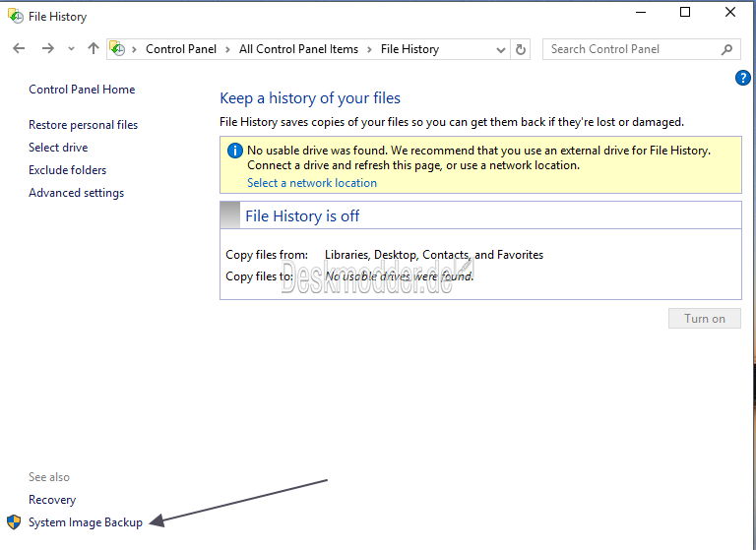The image size is (756, 550).
Task: Click 'Libraries, Desktop, Contacts, and Favorites' text
Action: (434, 255)
